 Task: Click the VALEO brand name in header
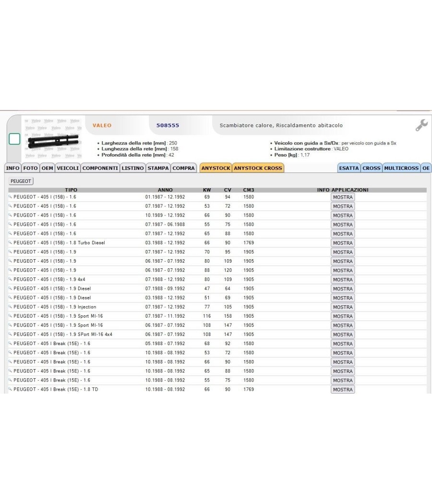(x=102, y=125)
